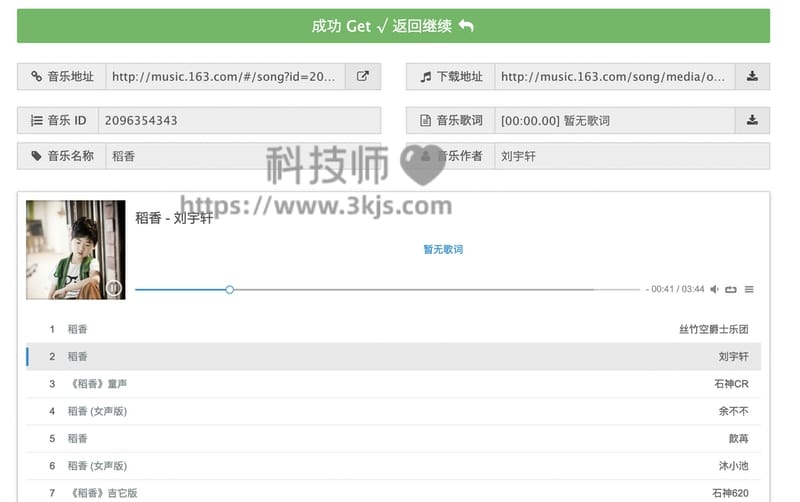Click the 音乐名称 field showing 稻香

click(x=243, y=156)
